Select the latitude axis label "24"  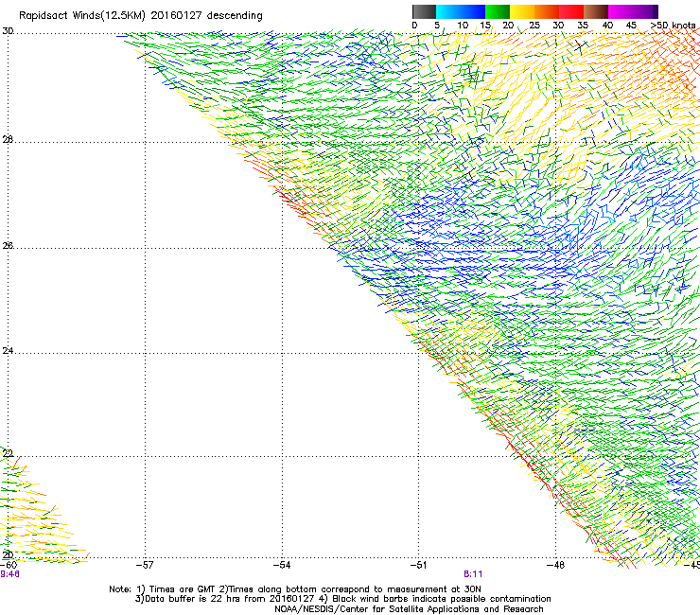tap(8, 351)
